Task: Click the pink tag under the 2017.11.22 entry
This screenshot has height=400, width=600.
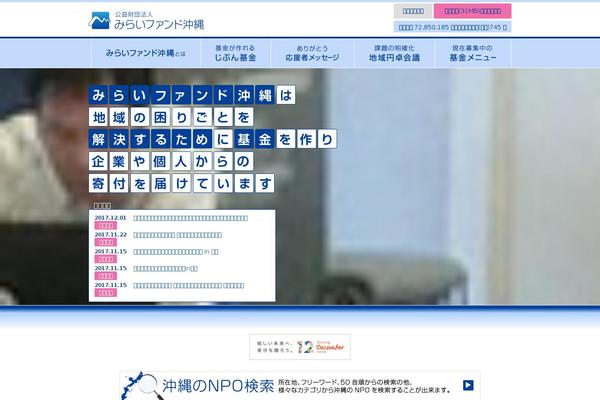Action: (106, 242)
